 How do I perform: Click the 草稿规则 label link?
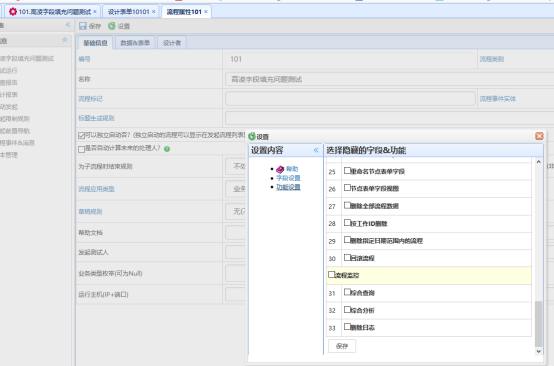(90, 212)
